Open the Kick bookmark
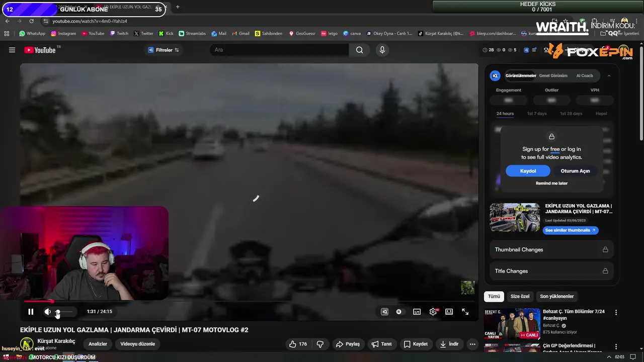This screenshot has width=644, height=362. tap(166, 34)
